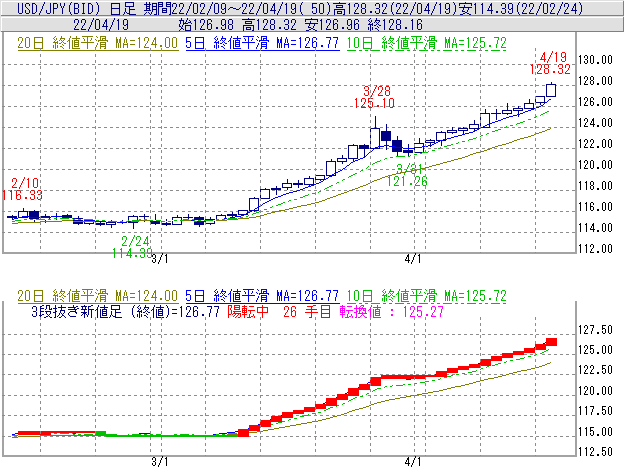624x475 pixels.
Task: Click the 4/19 128.32 high annotation
Action: coord(550,63)
